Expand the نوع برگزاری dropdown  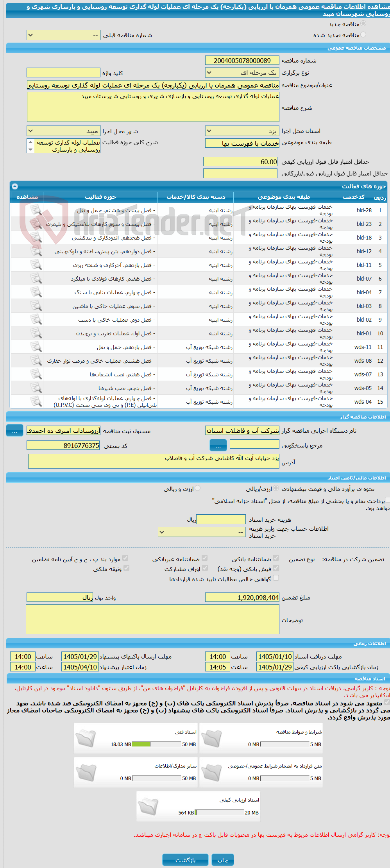tap(242, 73)
